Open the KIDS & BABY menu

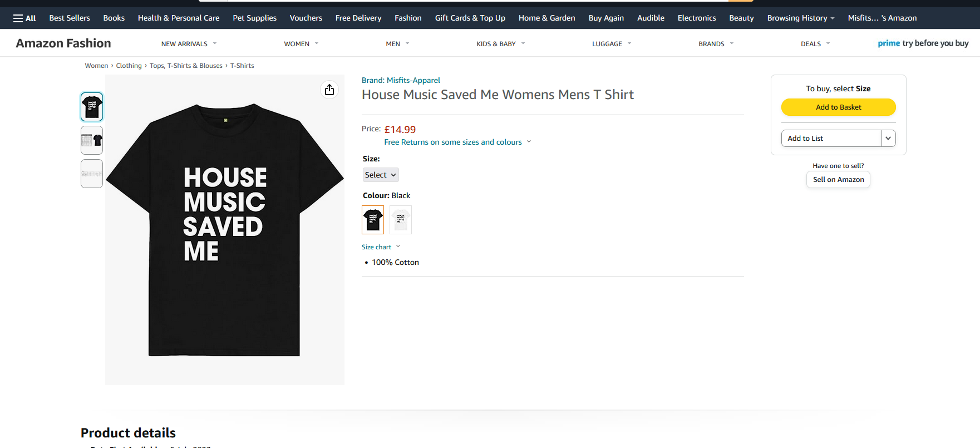pos(500,44)
